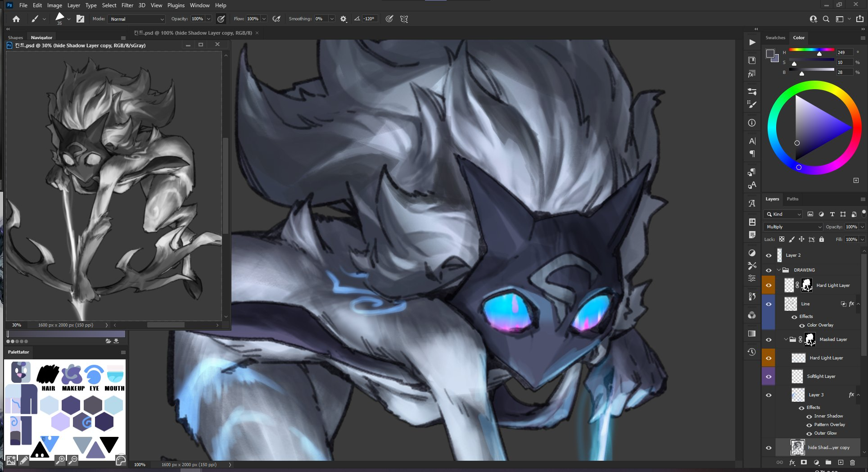Screen dimensions: 868x472
Task: Click the HAIR category in Palettator
Action: click(x=48, y=378)
